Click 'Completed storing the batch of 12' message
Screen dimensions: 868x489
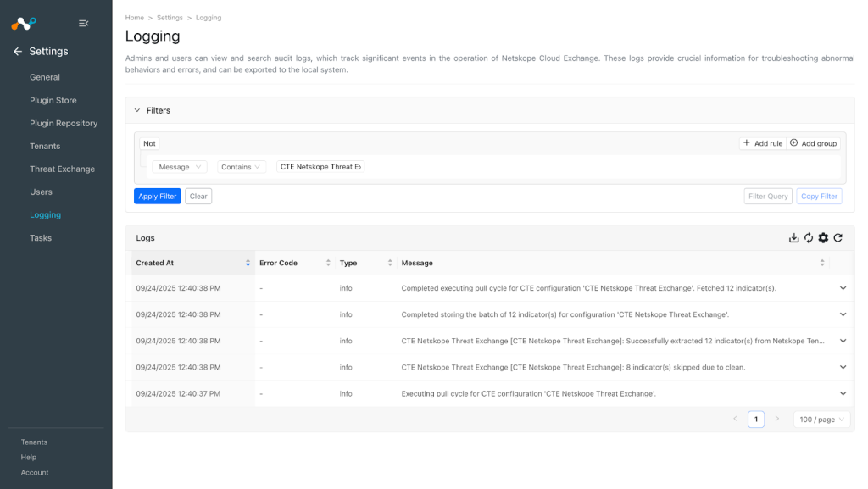coord(565,314)
